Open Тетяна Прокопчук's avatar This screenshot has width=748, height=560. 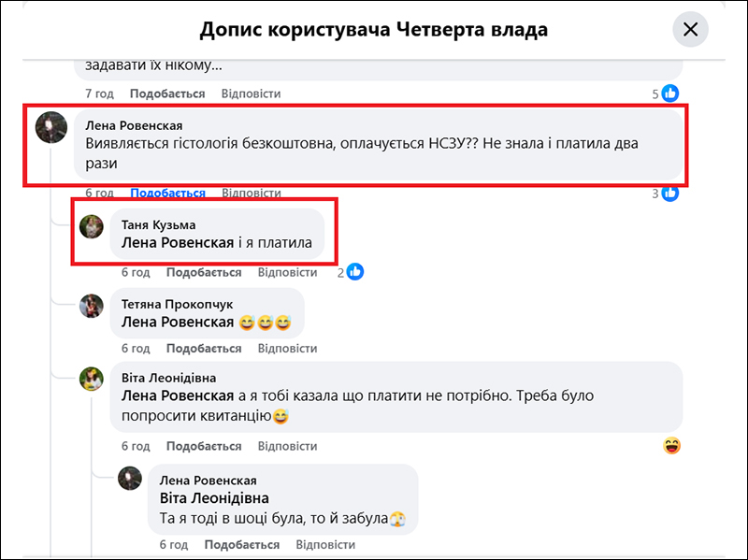tap(92, 306)
